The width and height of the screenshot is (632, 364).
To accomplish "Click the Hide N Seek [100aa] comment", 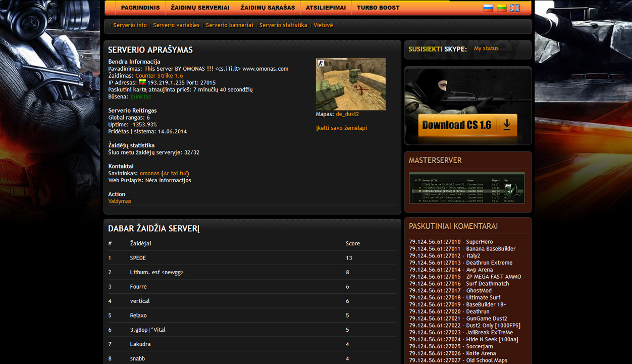I will [463, 340].
